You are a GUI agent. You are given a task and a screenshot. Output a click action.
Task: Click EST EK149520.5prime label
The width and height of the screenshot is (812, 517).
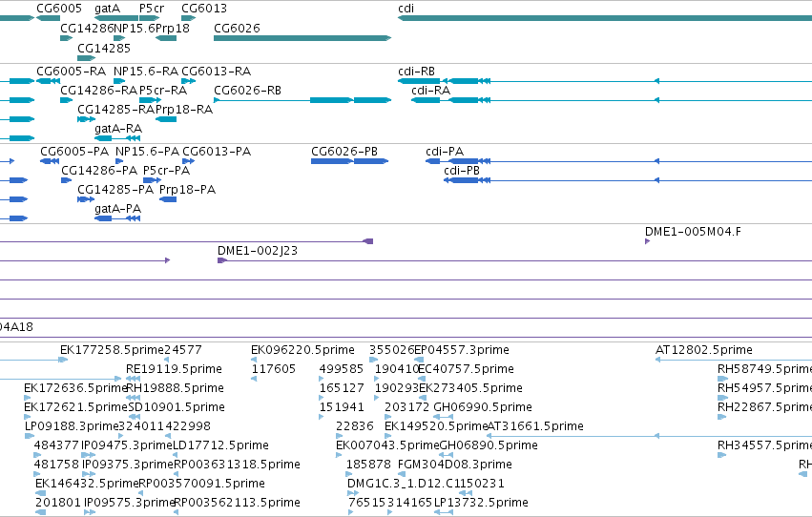[x=437, y=426]
